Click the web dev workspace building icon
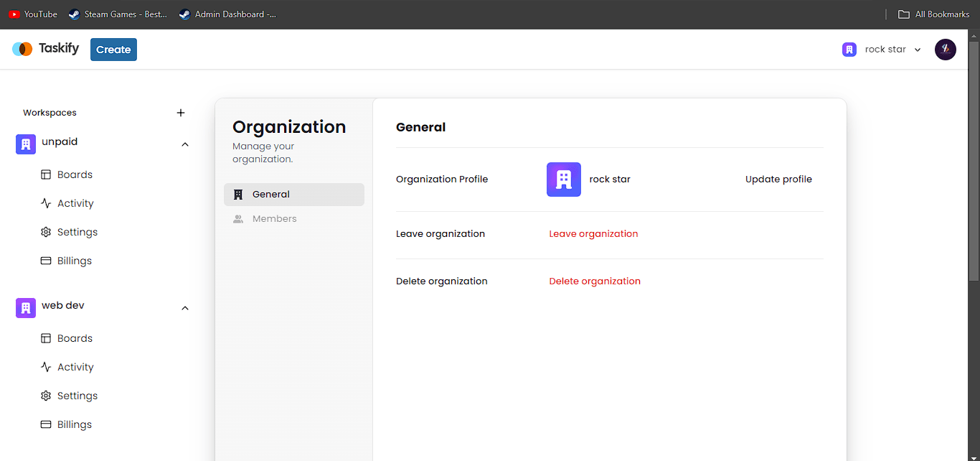Viewport: 980px width, 461px height. (26, 307)
